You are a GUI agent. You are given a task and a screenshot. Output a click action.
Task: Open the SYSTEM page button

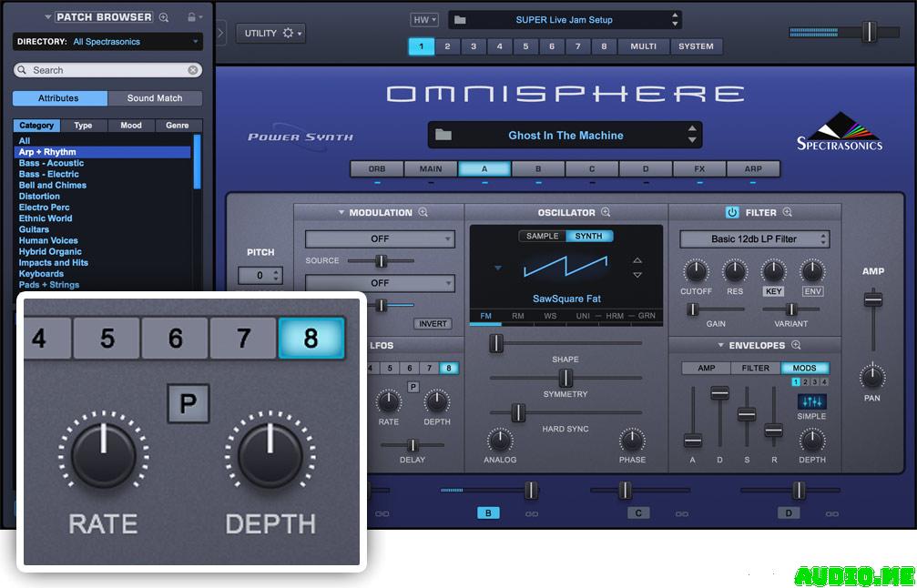[696, 46]
